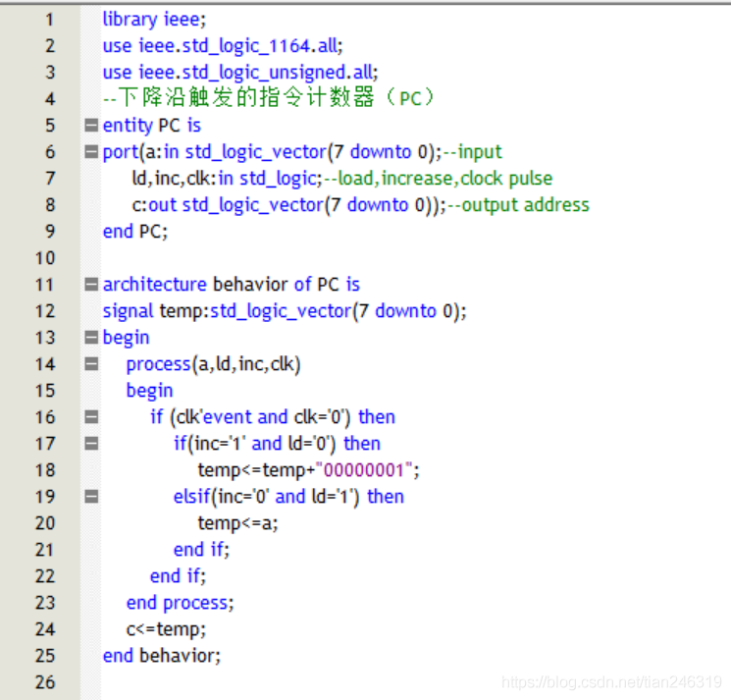
Task: Click 'end PC;' on line 9
Action: (x=135, y=232)
